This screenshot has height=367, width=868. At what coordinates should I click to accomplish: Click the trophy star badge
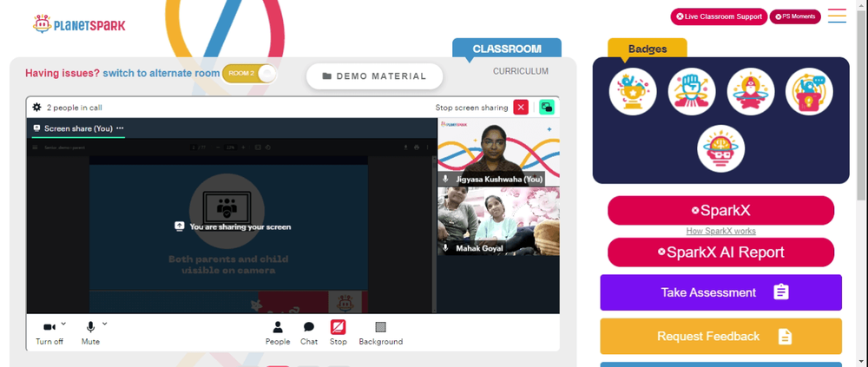633,91
